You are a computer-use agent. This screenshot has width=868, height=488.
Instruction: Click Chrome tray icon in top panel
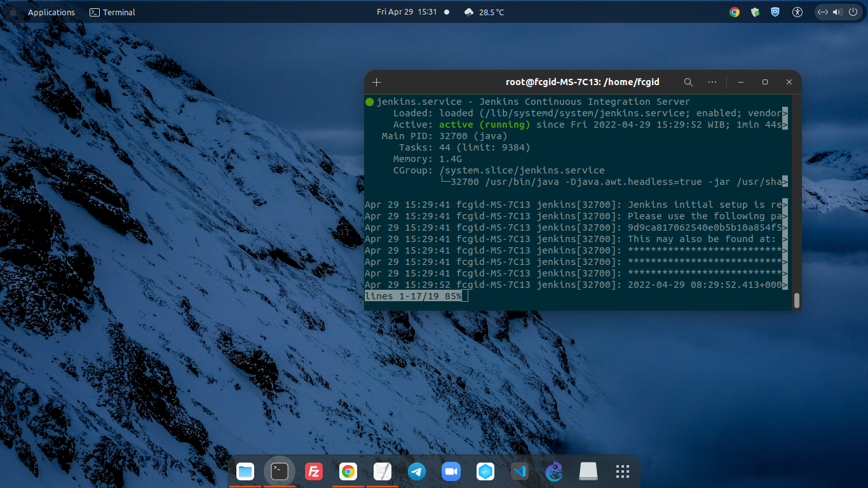pyautogui.click(x=735, y=12)
